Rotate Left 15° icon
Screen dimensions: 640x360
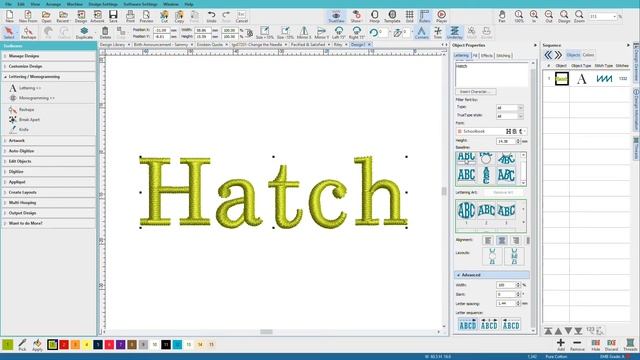coord(338,32)
